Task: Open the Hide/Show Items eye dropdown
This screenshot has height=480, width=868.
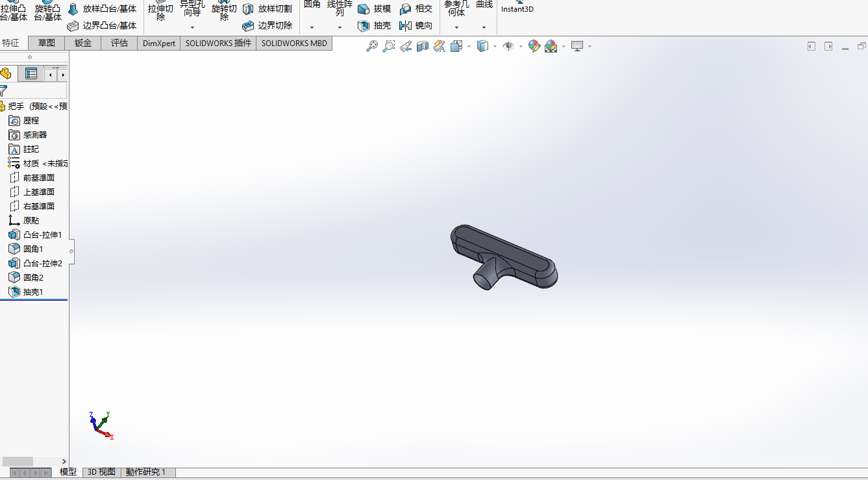Action: (x=521, y=47)
